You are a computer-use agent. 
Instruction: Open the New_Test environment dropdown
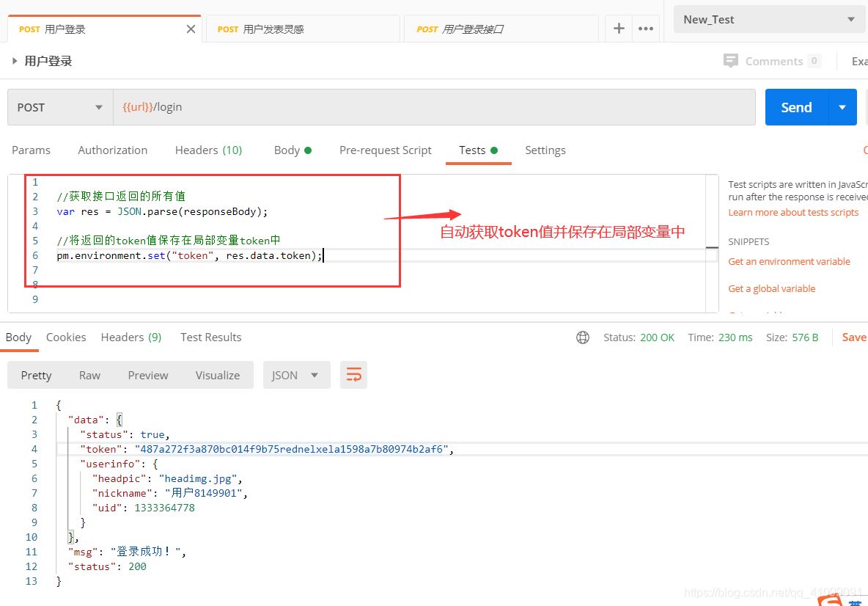pyautogui.click(x=769, y=20)
